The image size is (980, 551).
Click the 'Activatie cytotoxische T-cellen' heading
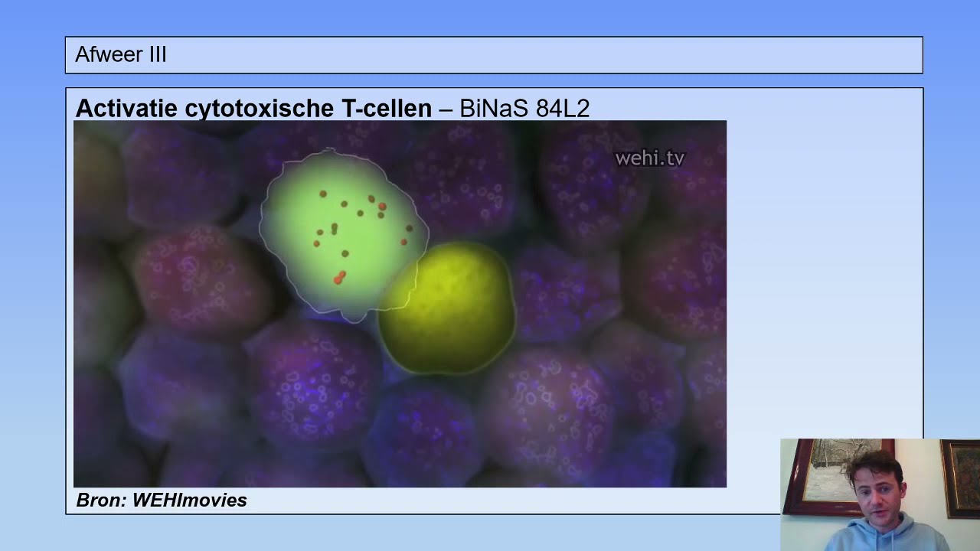pos(253,109)
